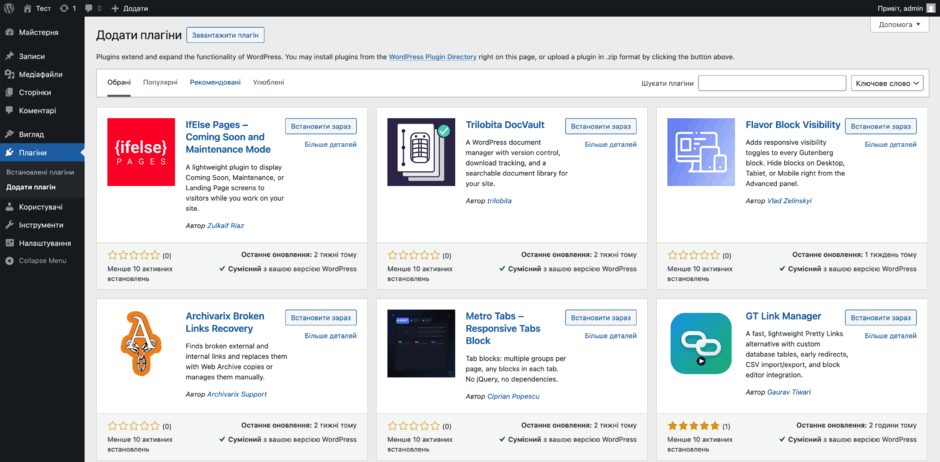The height and width of the screenshot is (462, 940).
Task: Open author Zulkaif Riaz link
Action: tap(225, 226)
